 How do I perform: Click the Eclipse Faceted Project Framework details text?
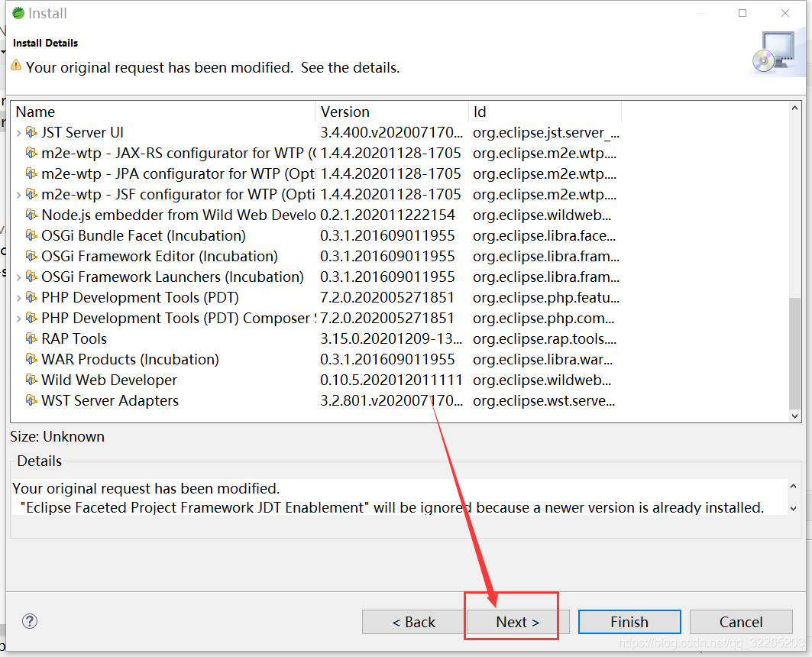tap(392, 507)
